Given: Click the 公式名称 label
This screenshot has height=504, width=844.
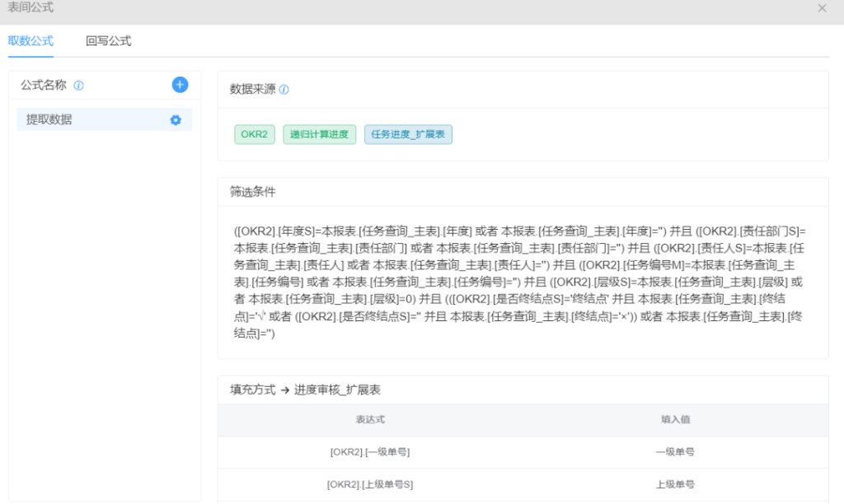Looking at the screenshot, I should (x=44, y=85).
